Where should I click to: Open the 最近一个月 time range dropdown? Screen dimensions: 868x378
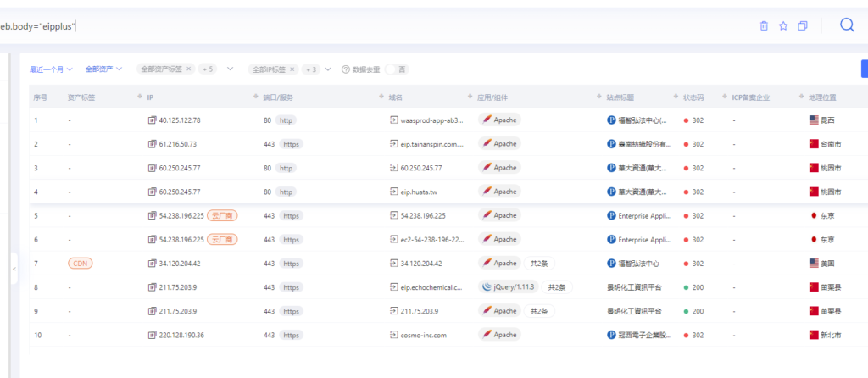pyautogui.click(x=51, y=69)
